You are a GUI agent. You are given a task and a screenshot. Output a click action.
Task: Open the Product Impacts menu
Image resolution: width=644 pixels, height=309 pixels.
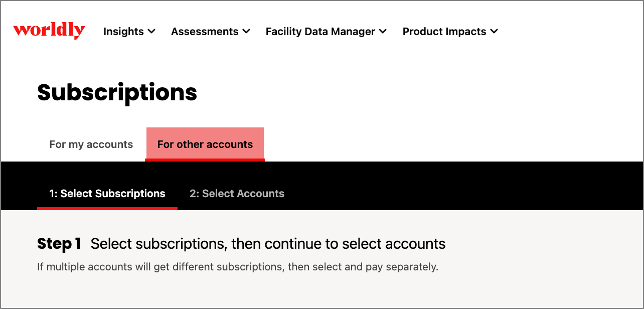click(x=444, y=32)
